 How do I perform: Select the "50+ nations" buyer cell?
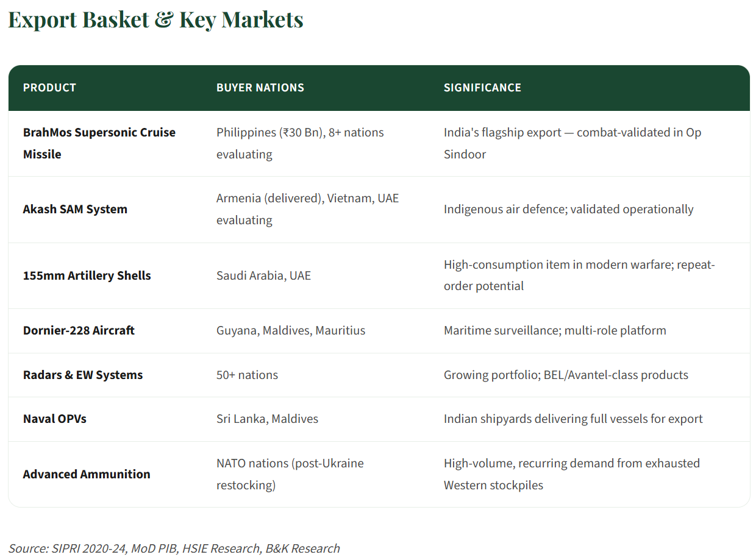pos(247,375)
